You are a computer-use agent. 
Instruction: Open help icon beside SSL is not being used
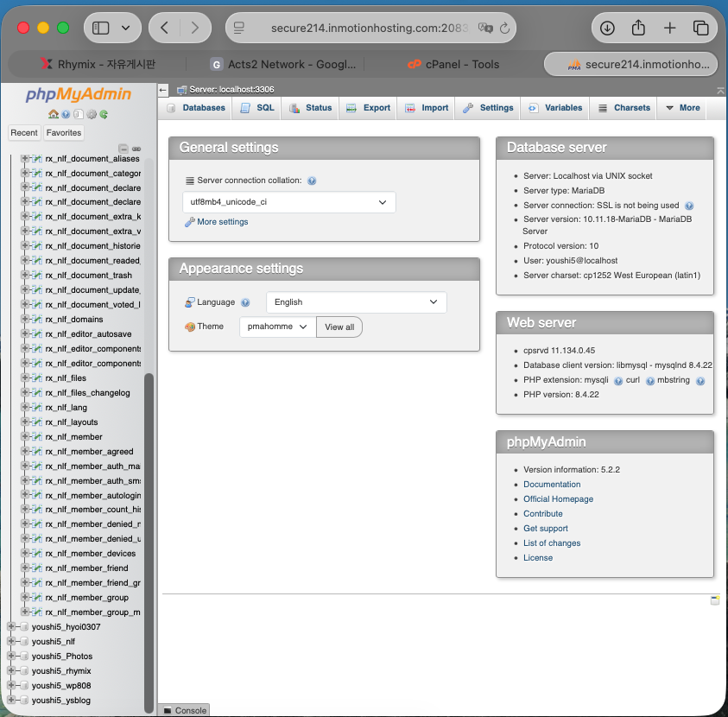[689, 206]
